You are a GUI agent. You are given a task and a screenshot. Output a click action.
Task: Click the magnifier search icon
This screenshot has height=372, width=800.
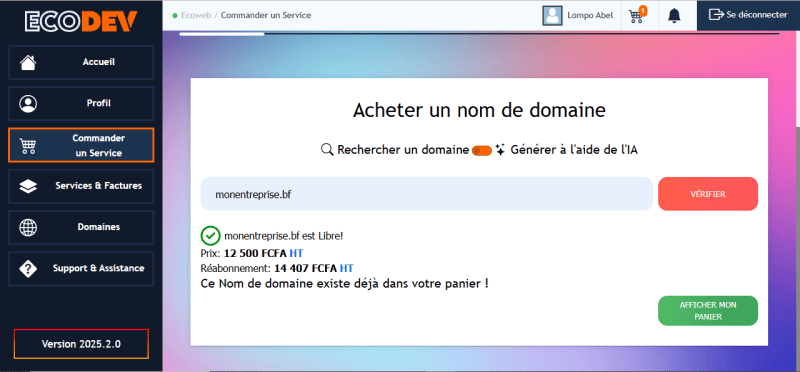[327, 150]
